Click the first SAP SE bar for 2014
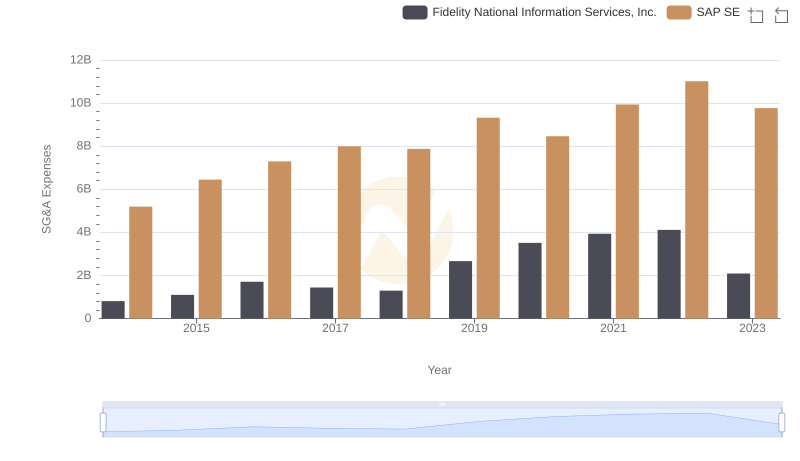800x461 pixels. point(141,262)
